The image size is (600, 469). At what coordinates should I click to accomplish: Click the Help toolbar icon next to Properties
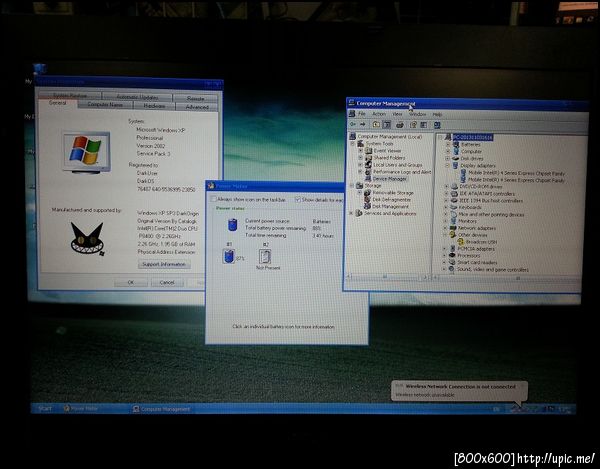pos(424,125)
